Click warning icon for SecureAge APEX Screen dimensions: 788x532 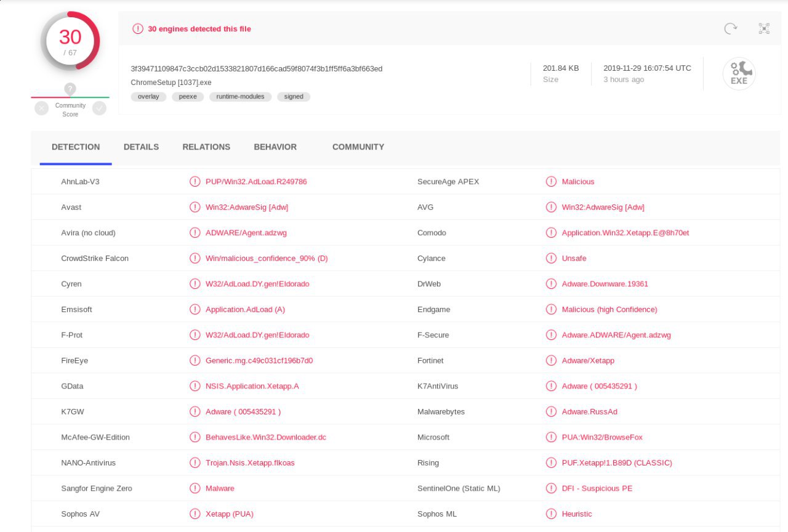551,182
